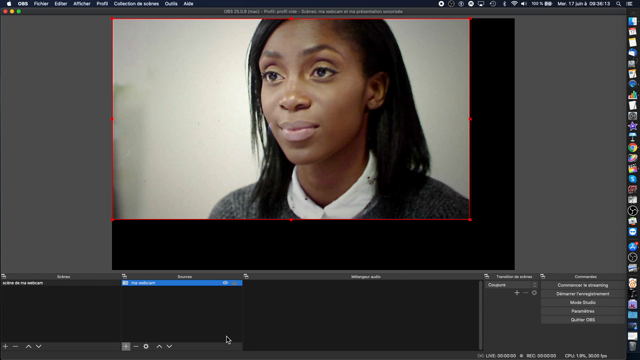
Task: Add a scene transition with plus icon
Action: (x=517, y=293)
